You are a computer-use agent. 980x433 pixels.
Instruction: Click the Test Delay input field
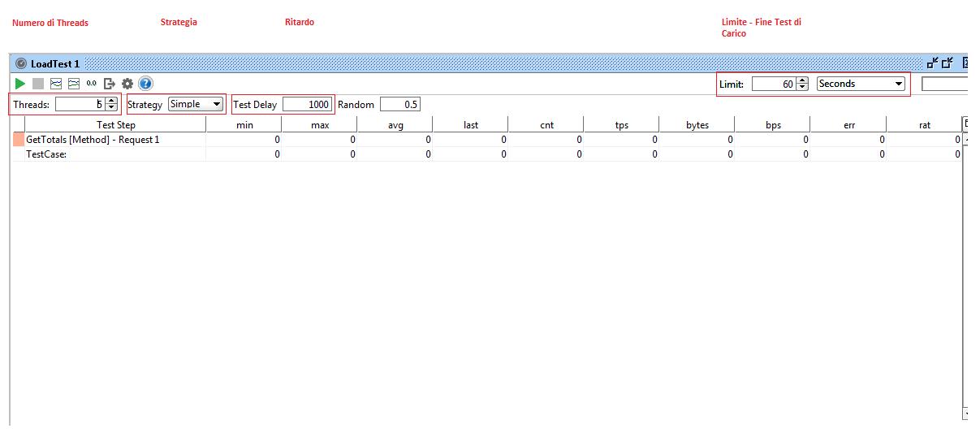[306, 105]
